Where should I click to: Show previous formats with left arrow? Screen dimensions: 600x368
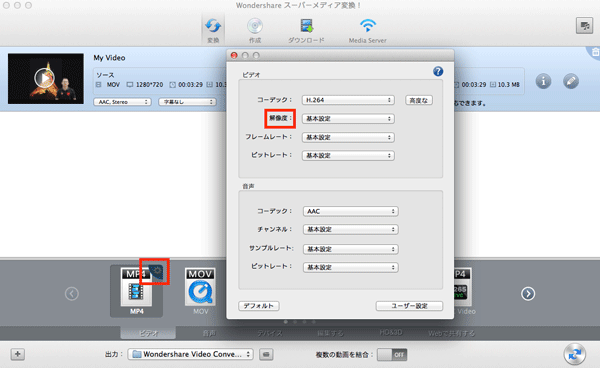click(x=72, y=294)
